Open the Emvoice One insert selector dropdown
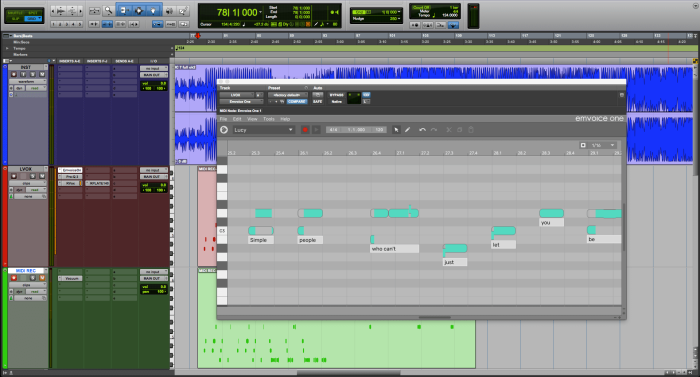The image size is (700, 377). (x=241, y=101)
